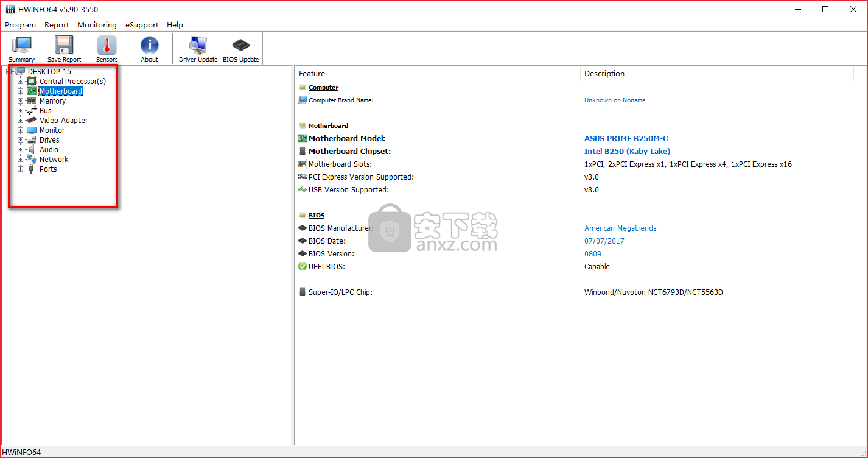The image size is (868, 458).
Task: Click the HWiNFO64 title bar app icon
Action: click(10, 10)
